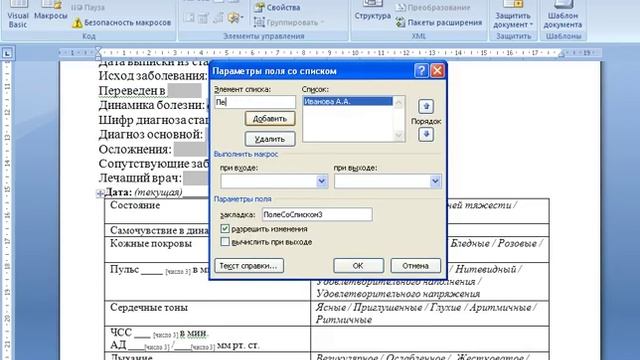
Task: Click the Сердечные тоны table cell
Action: tap(207, 313)
